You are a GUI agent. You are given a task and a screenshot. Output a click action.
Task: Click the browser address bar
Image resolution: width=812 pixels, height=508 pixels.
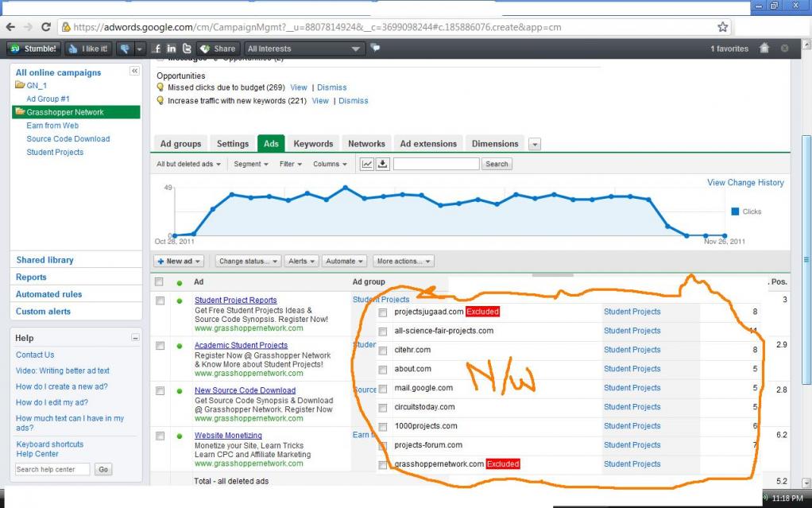389,27
